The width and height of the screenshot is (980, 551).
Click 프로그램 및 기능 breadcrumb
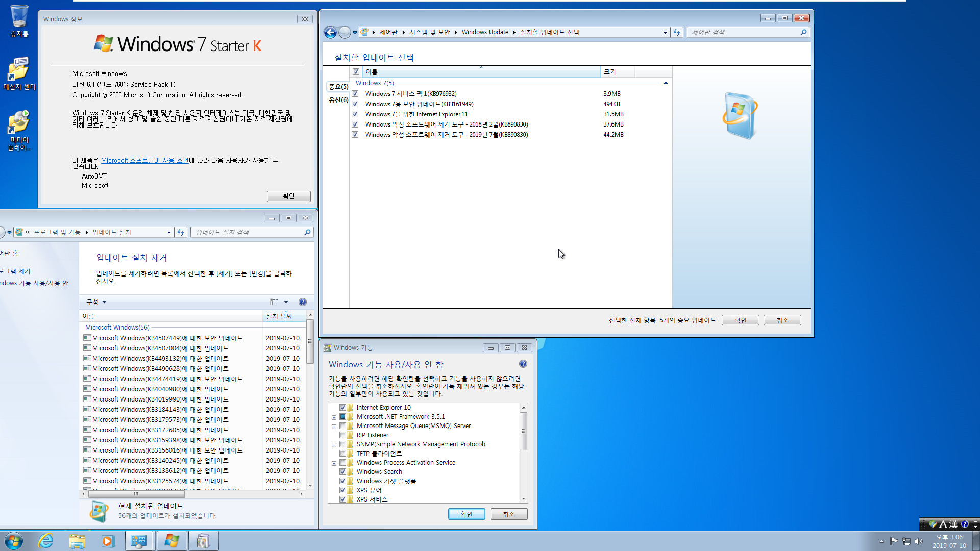(57, 232)
